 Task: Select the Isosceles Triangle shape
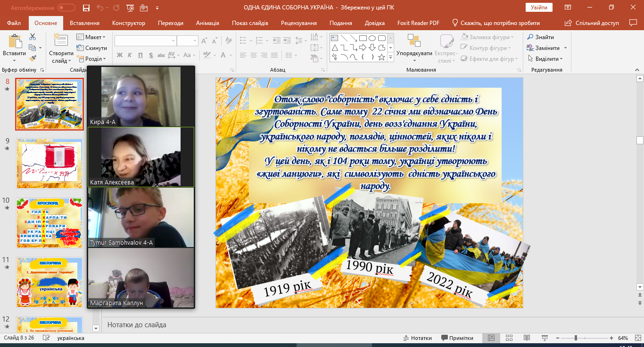coord(335,48)
